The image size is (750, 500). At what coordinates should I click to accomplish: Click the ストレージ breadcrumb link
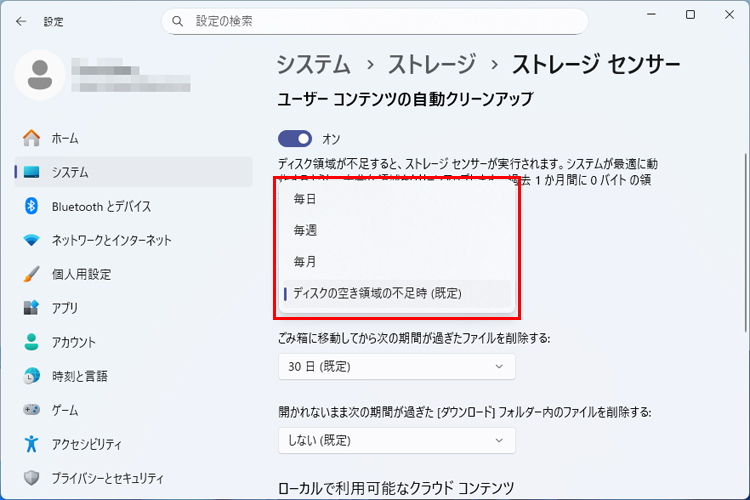pos(431,65)
